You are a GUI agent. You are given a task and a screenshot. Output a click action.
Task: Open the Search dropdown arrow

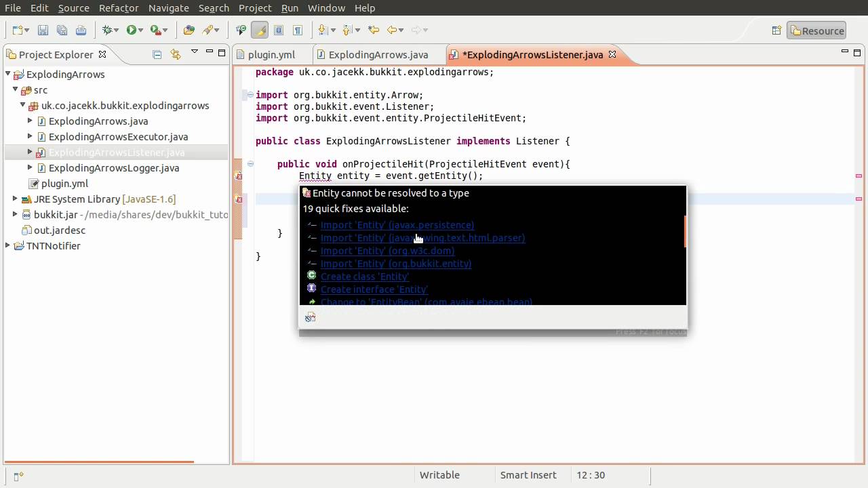[x=216, y=30]
